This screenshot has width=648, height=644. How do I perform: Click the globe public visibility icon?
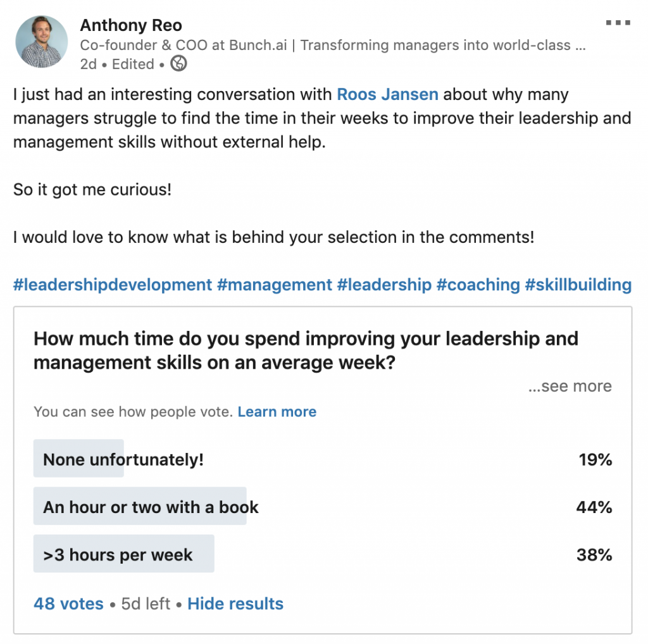(178, 64)
